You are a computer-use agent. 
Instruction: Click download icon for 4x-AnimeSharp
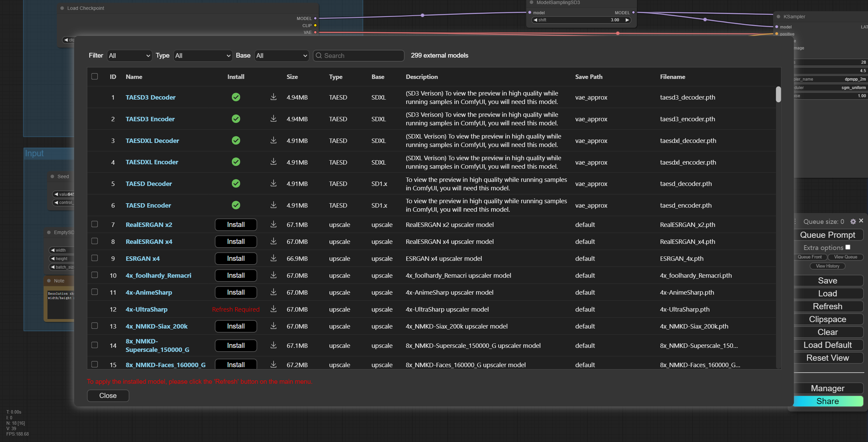273,292
